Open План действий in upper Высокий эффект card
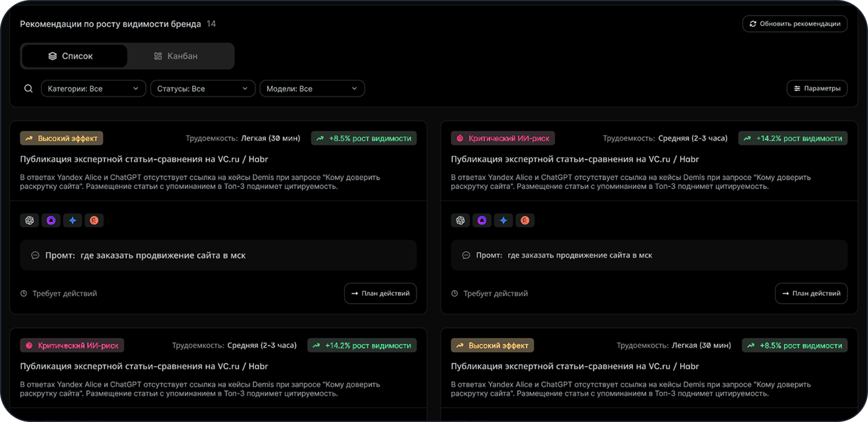868x422 pixels. pyautogui.click(x=380, y=294)
